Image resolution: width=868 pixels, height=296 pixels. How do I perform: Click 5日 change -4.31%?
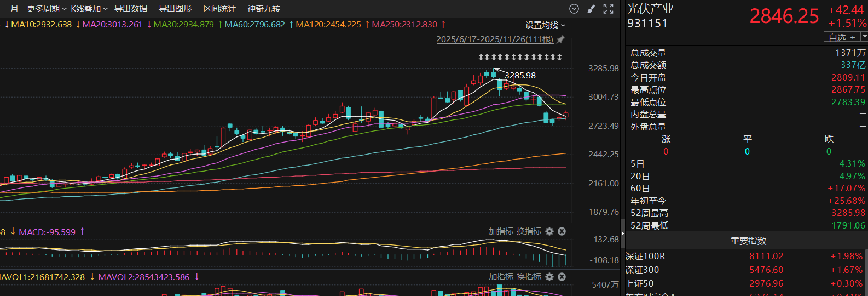tap(850, 163)
